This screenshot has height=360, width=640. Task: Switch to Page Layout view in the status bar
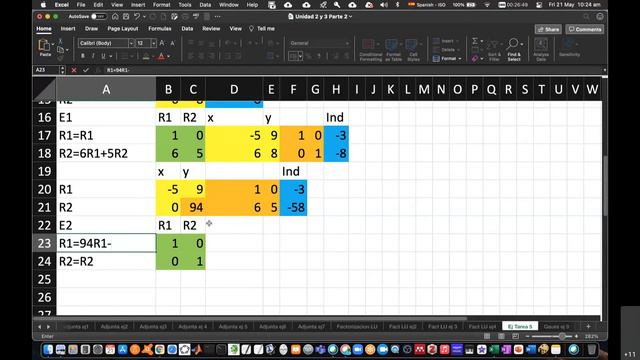click(x=501, y=336)
